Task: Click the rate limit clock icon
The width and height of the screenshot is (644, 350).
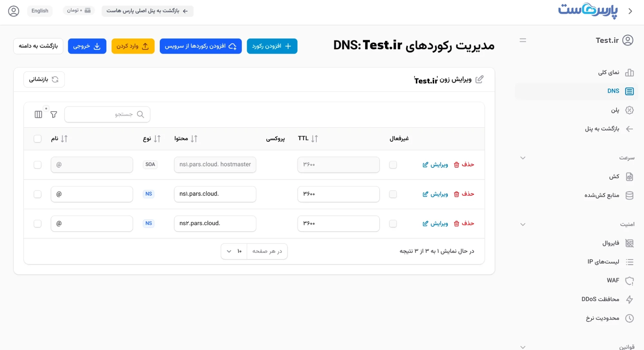Action: (629, 318)
